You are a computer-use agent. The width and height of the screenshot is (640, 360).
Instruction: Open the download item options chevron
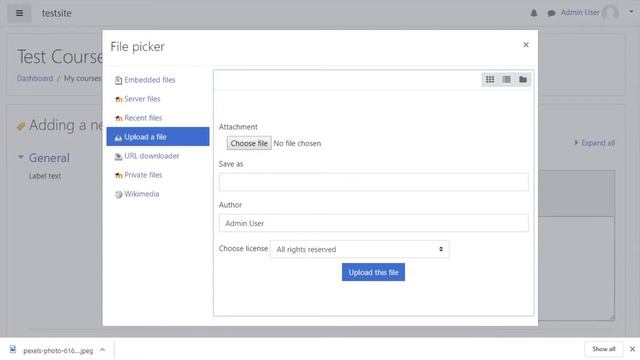click(x=102, y=350)
